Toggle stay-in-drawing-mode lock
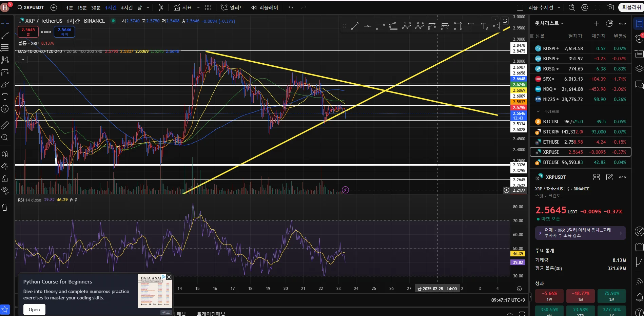Viewport: 644px width, 316px height. click(x=5, y=166)
